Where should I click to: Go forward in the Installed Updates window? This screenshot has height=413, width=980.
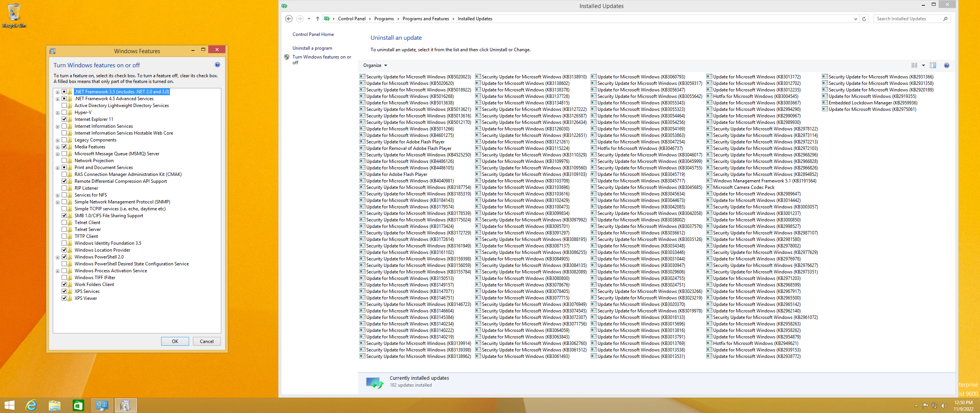300,19
